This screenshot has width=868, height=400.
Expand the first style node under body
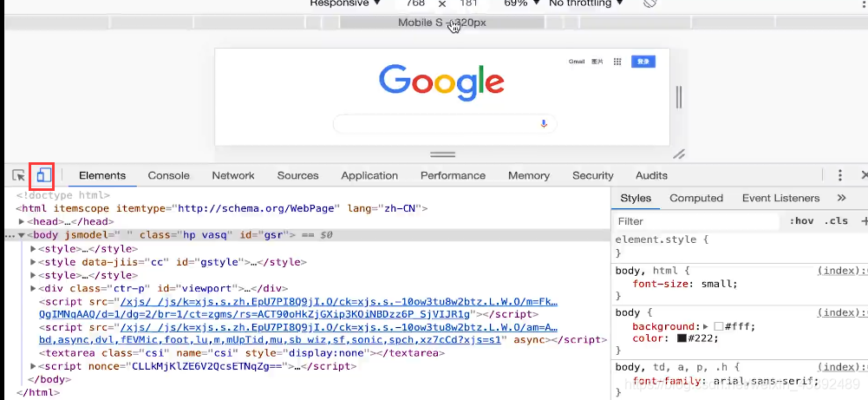pyautogui.click(x=33, y=249)
